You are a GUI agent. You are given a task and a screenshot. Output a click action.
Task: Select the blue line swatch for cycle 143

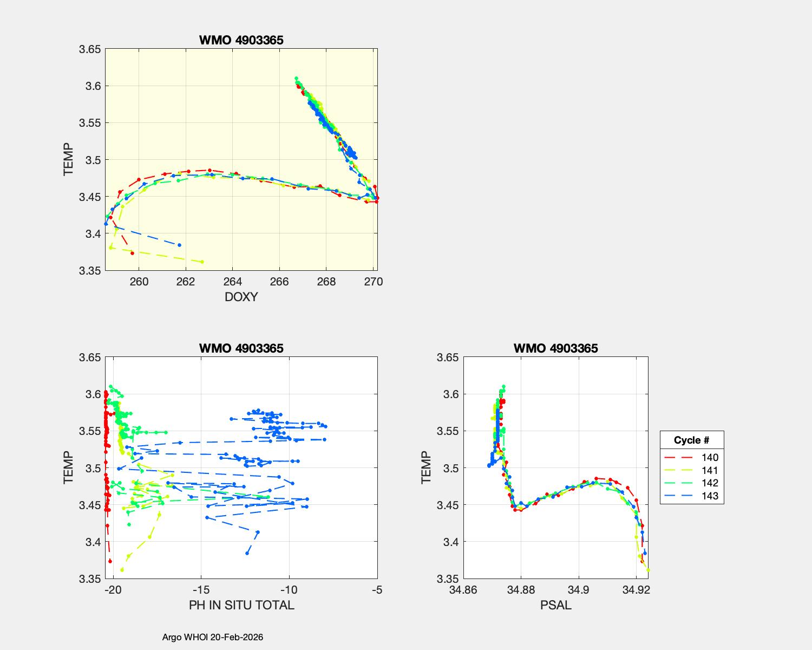coord(678,496)
